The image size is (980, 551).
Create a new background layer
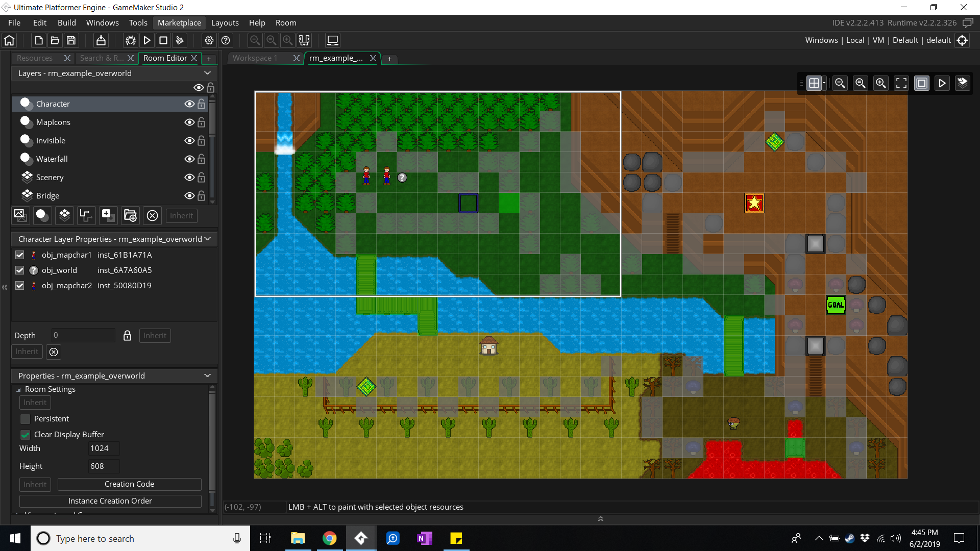(x=20, y=215)
